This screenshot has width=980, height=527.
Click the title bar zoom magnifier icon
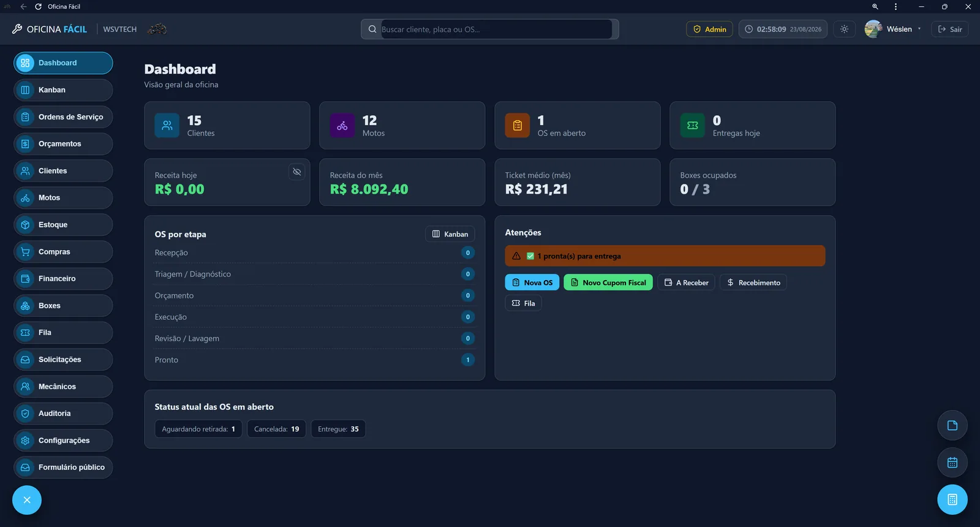(x=875, y=7)
